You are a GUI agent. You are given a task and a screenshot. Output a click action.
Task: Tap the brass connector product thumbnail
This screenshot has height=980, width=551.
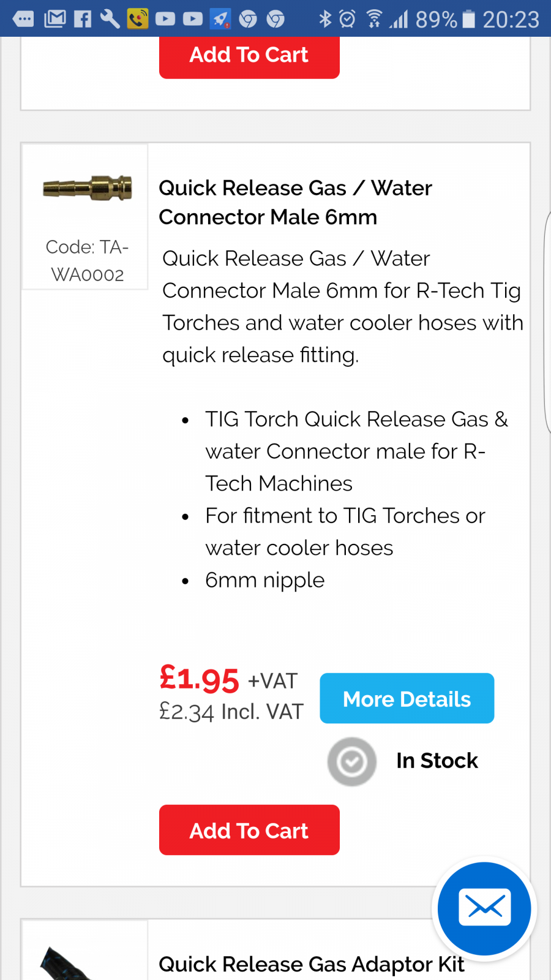(x=88, y=187)
